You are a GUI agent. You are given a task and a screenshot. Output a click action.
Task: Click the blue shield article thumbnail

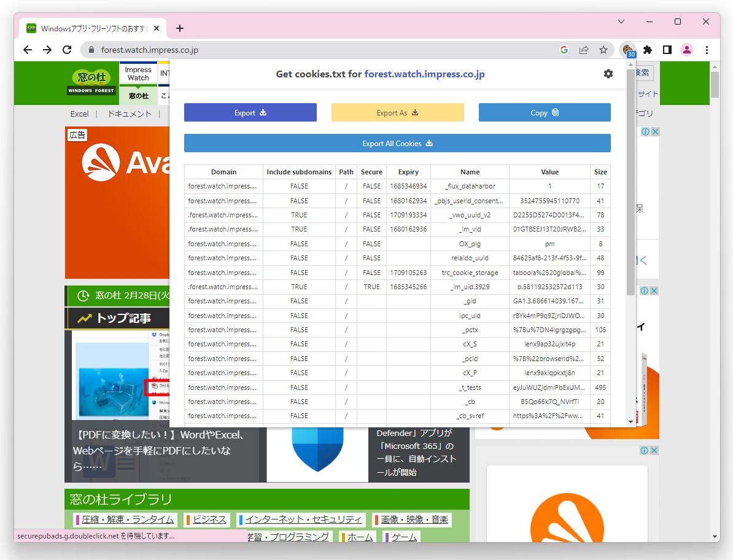point(317,453)
